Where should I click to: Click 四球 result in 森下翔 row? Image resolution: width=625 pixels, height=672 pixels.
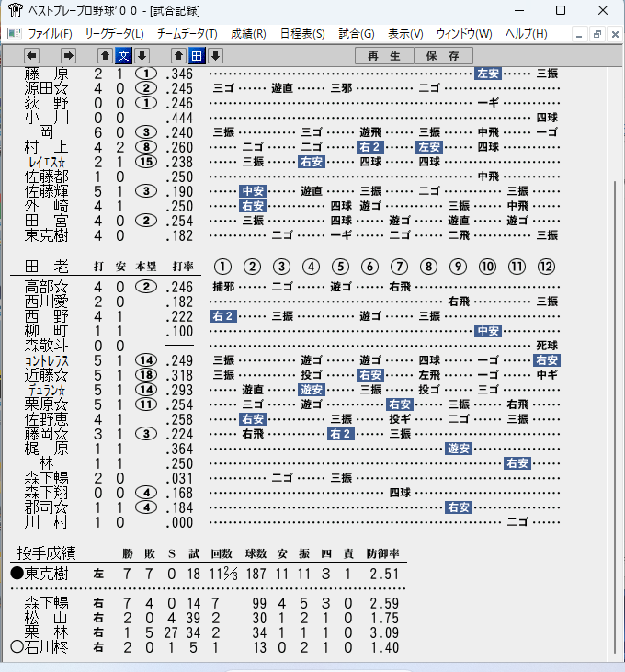click(x=400, y=493)
